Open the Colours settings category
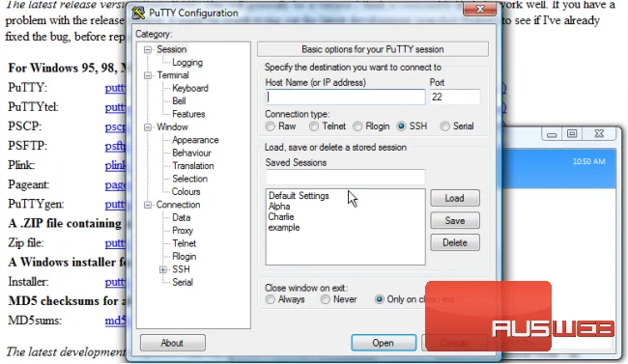Image resolution: width=628 pixels, height=364 pixels. pos(186,192)
